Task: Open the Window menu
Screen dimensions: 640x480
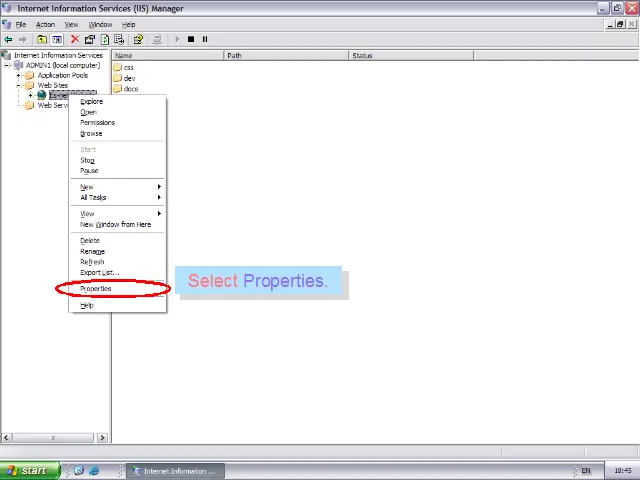Action: point(100,24)
